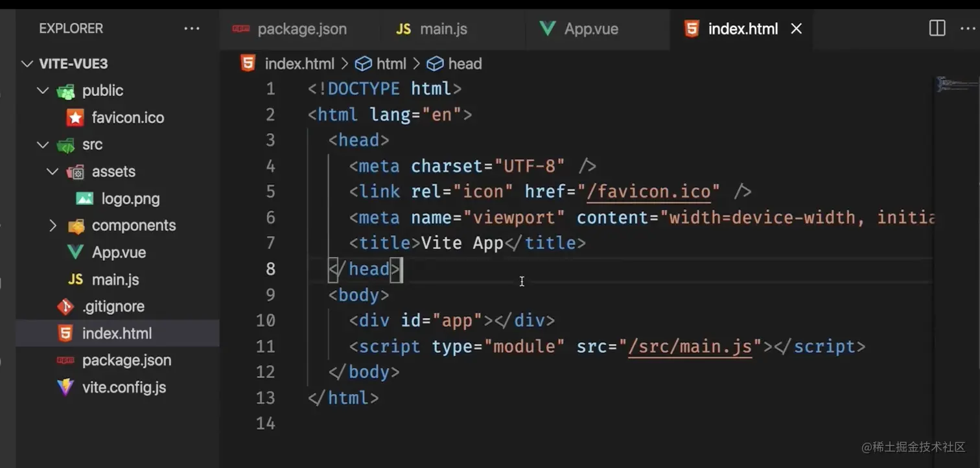Open the split editor icon top right

[x=936, y=29]
